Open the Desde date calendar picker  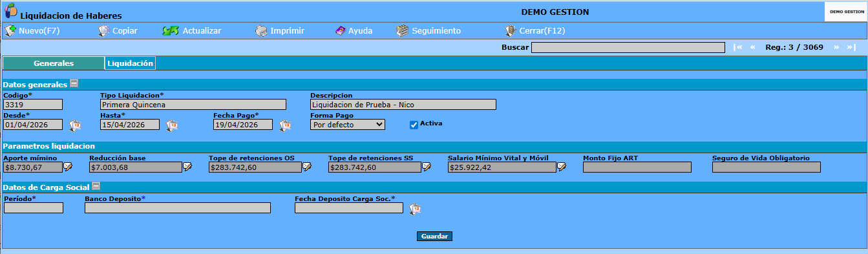point(74,125)
